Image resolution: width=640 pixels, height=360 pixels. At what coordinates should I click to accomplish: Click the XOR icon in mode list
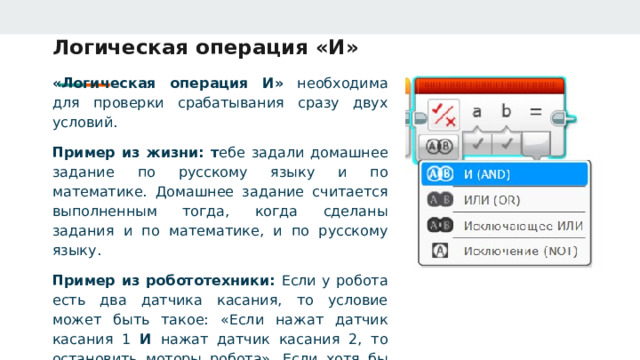440,225
